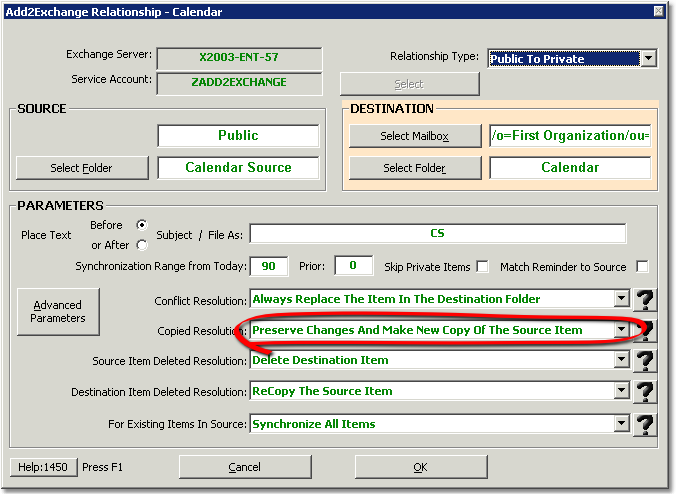Click the 'Place Text' label
Viewport: 676px width, 496px height.
[x=46, y=235]
